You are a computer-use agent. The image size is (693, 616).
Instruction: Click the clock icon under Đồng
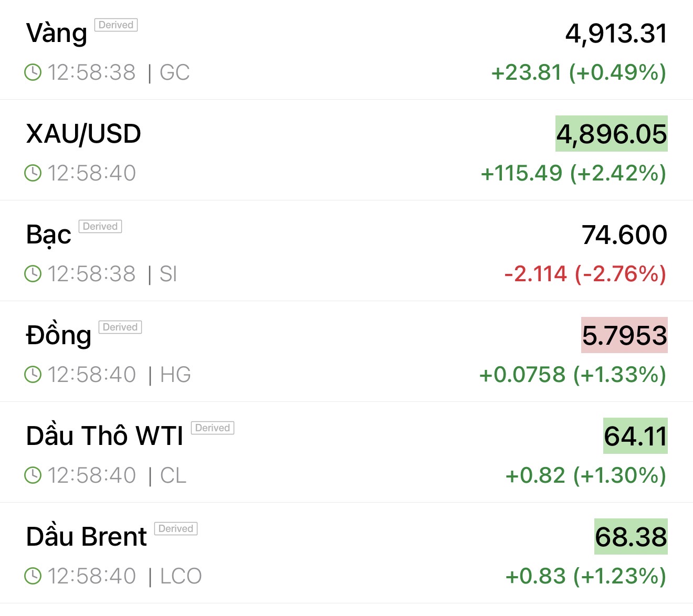[33, 375]
